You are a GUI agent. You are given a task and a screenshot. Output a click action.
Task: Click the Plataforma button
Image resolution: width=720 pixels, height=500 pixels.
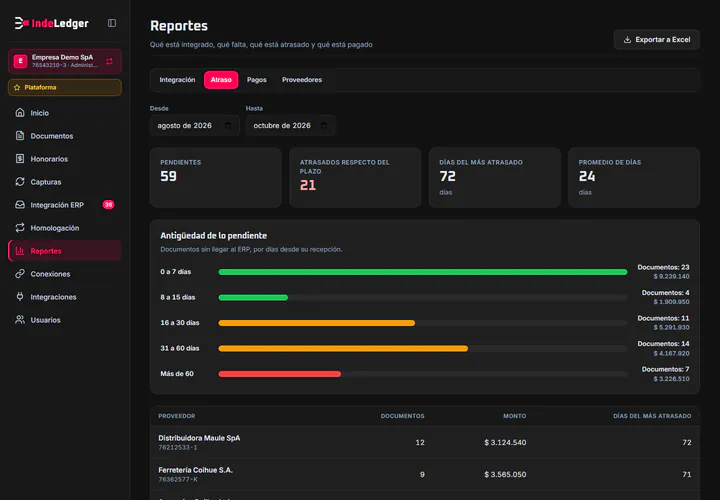coord(65,87)
